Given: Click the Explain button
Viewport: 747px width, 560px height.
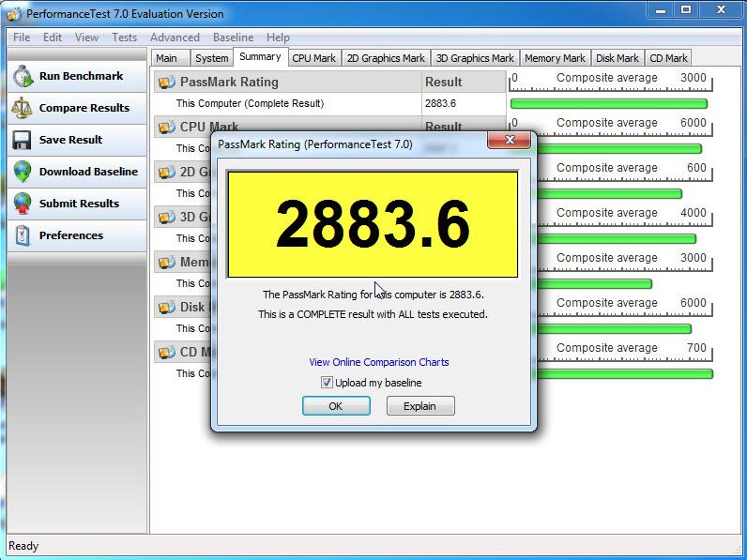Looking at the screenshot, I should point(419,406).
